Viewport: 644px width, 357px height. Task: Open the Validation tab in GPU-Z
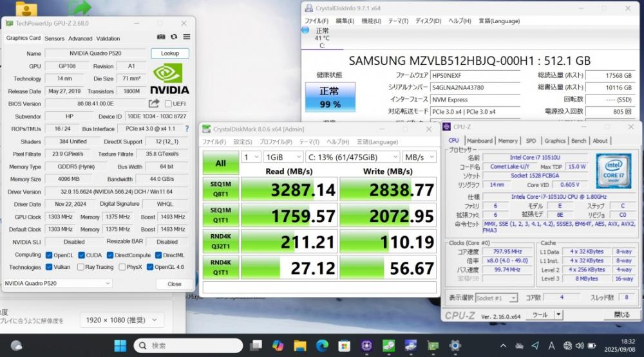pos(108,38)
